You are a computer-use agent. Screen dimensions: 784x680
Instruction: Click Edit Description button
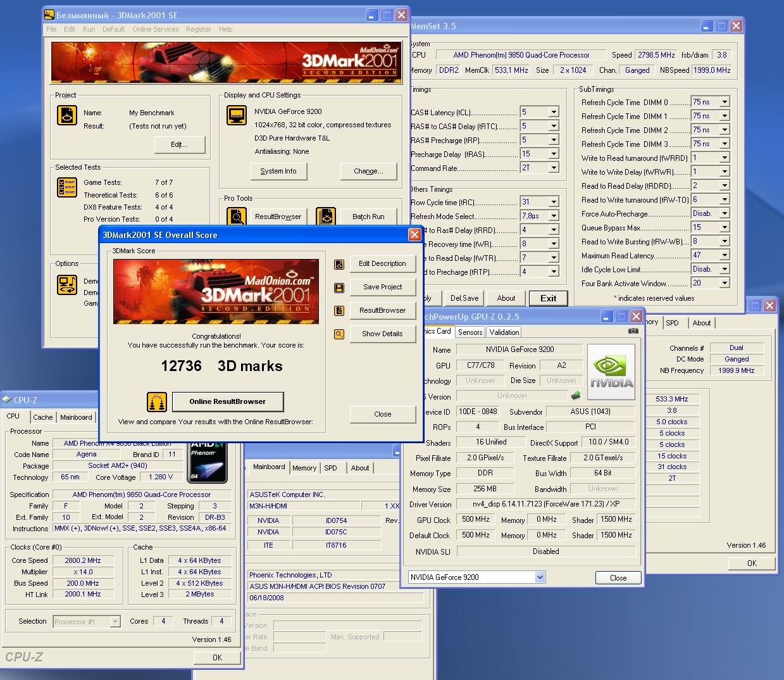[382, 264]
